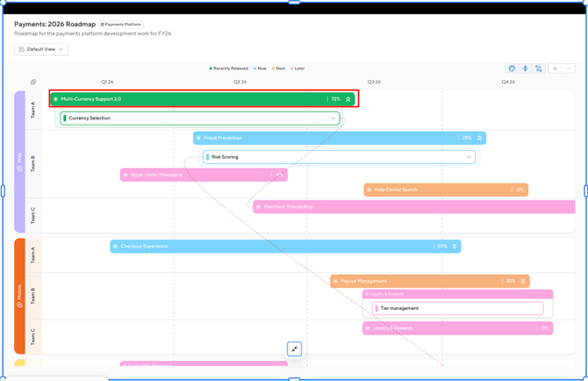588x381 pixels.
Task: Toggle the dependency lines icon
Action: pos(539,68)
